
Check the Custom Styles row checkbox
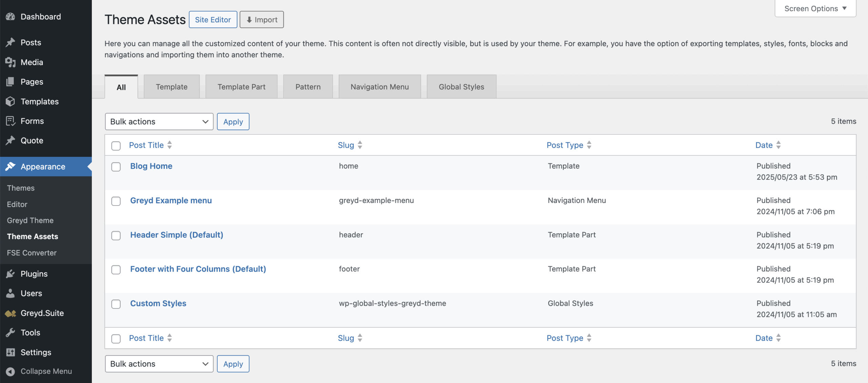[116, 304]
